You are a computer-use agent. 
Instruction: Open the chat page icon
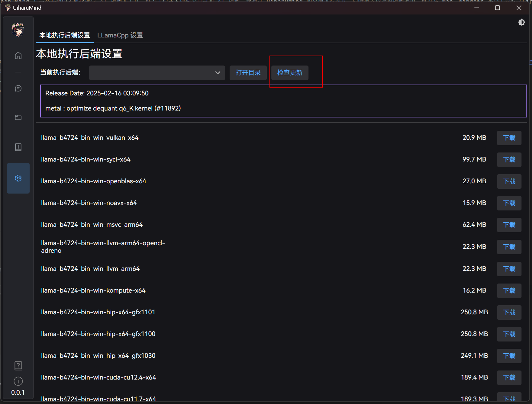(x=18, y=88)
